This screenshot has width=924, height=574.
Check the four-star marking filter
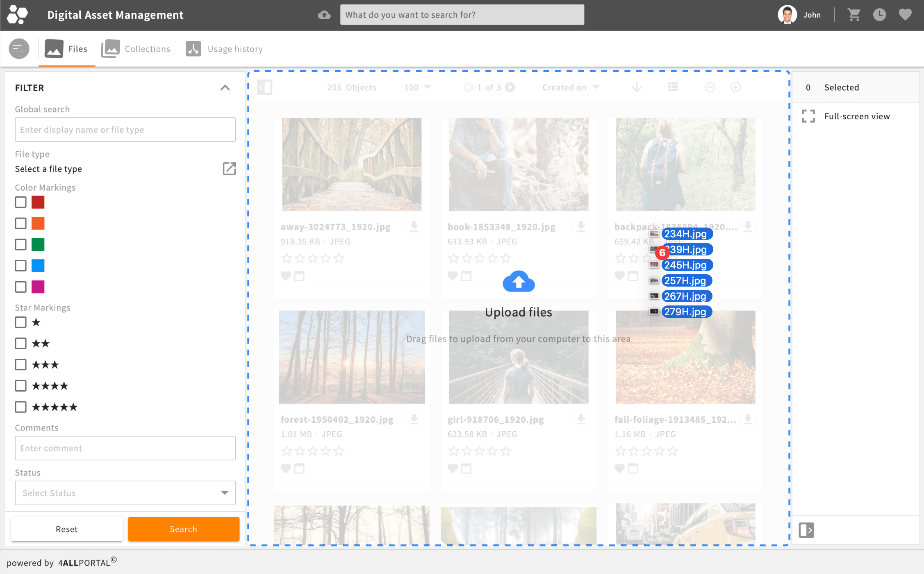[20, 386]
